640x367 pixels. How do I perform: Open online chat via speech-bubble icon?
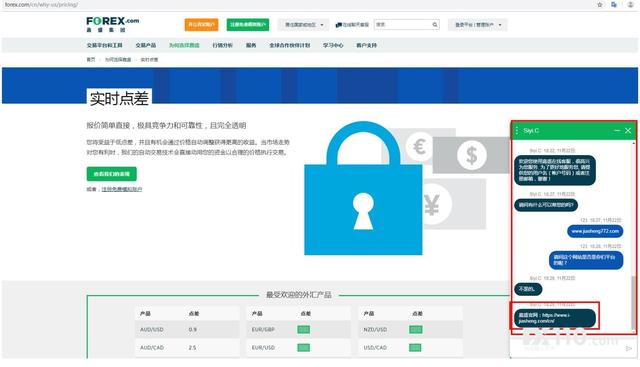(x=338, y=25)
